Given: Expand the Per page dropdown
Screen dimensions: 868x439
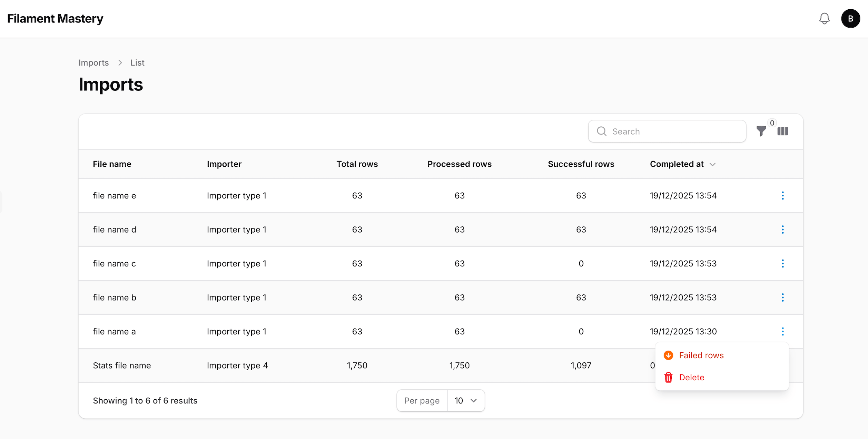Looking at the screenshot, I should [465, 401].
